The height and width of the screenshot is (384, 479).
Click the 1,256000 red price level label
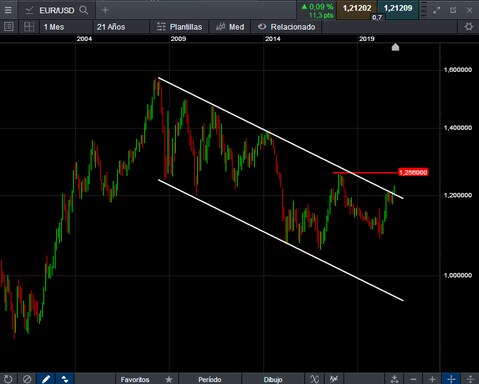pos(413,172)
